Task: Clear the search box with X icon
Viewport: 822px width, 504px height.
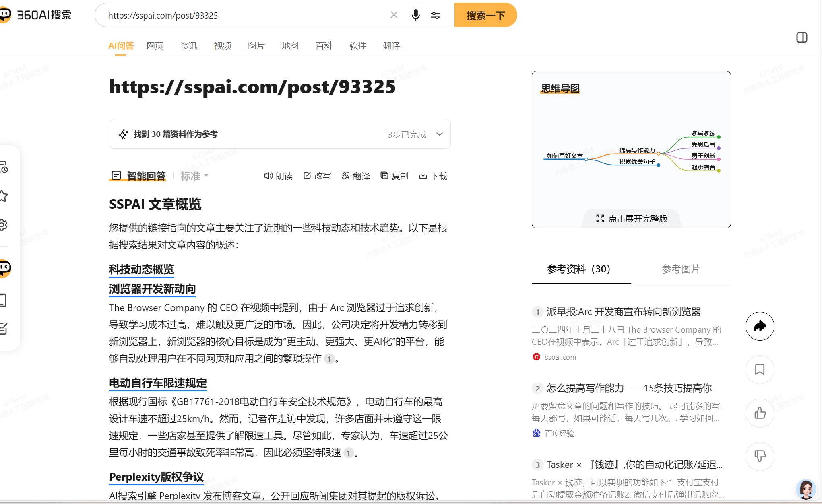Action: click(x=394, y=15)
